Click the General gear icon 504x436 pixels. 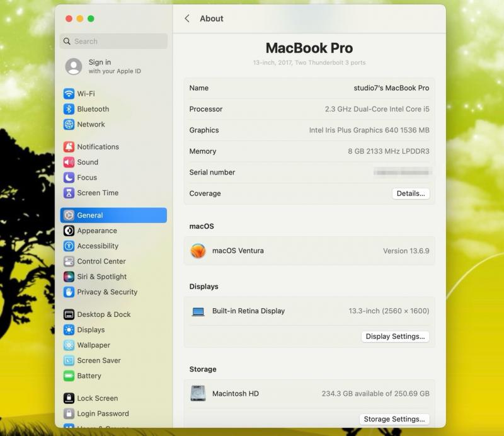(x=69, y=215)
